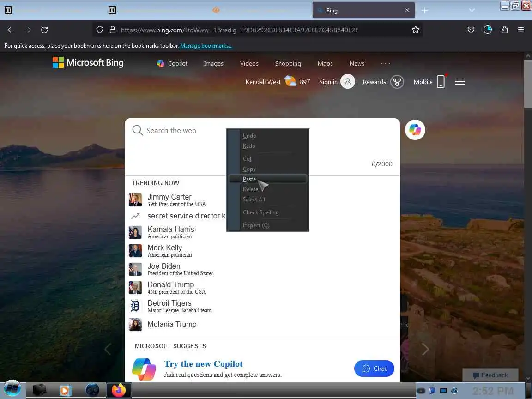Click the taskbar clock showing 2:52 PM
The height and width of the screenshot is (399, 532).
pos(493,391)
